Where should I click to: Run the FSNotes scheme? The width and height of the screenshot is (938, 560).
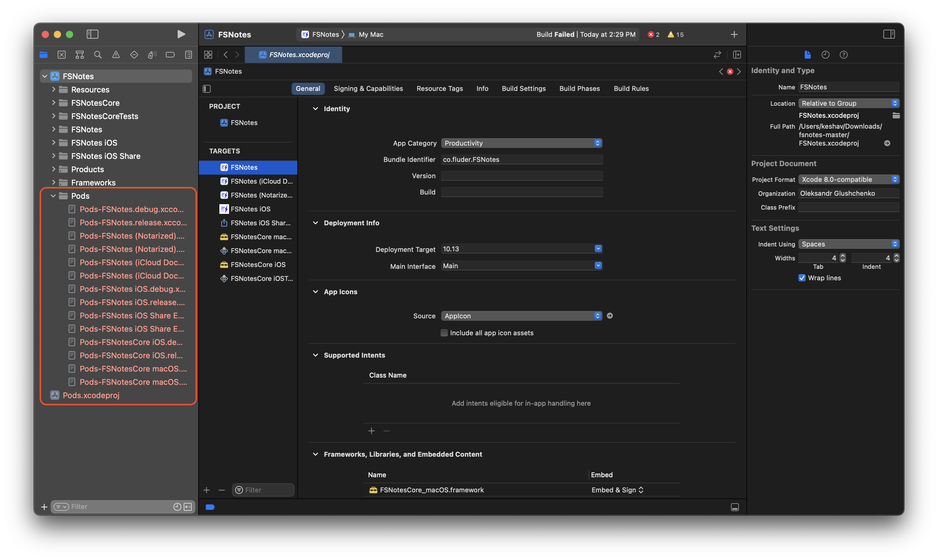[x=181, y=34]
